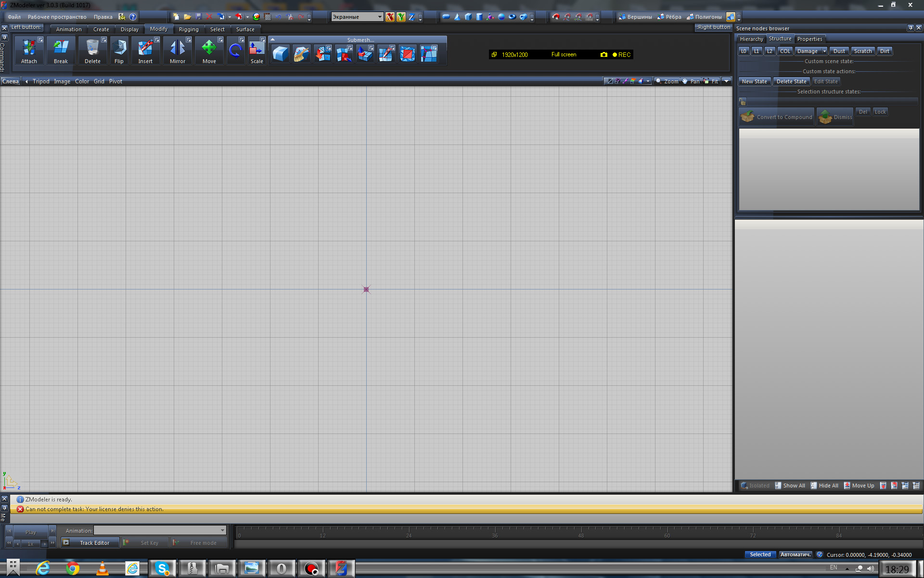This screenshot has width=924, height=578.
Task: Choose the Mirror tool
Action: [177, 51]
